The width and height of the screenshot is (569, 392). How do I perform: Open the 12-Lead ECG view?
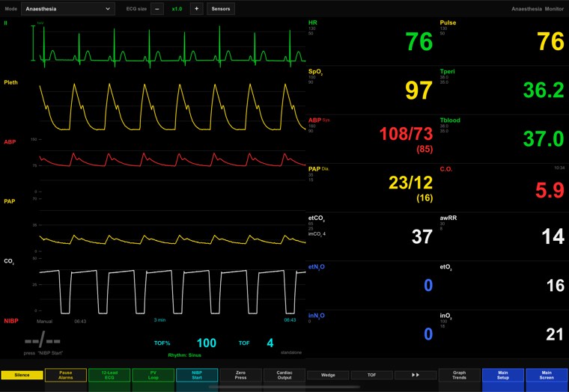coord(109,375)
